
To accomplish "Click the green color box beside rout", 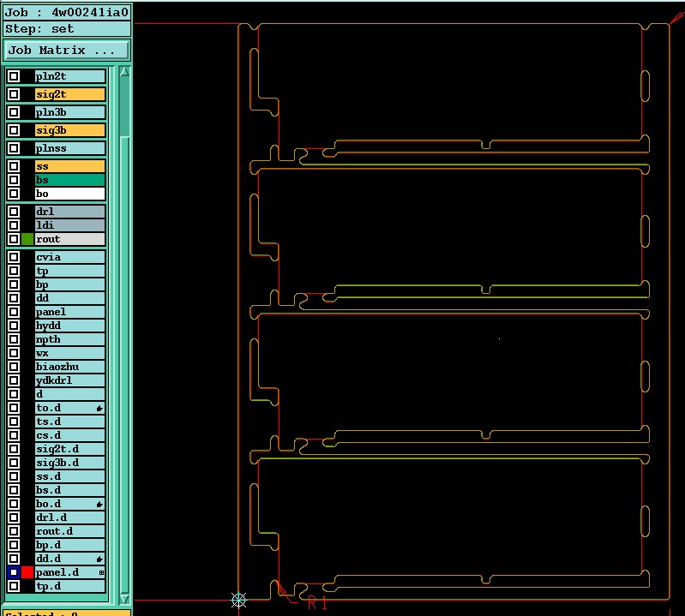I will tap(27, 239).
